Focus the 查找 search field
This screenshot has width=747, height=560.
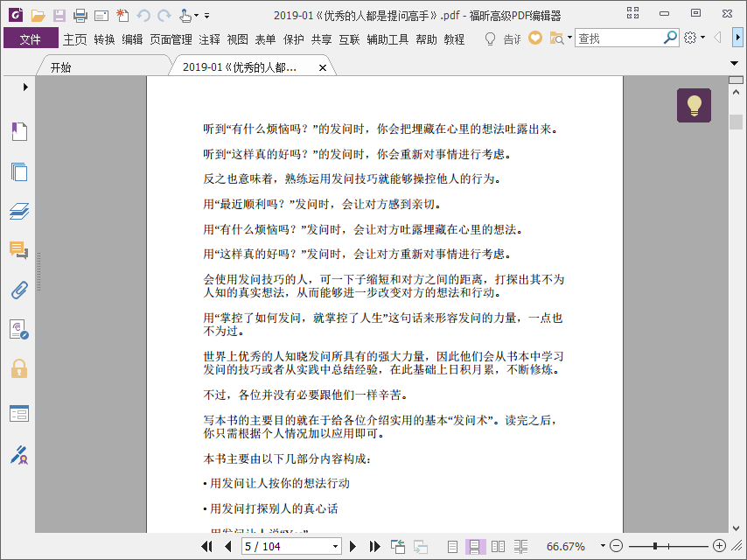pyautogui.click(x=618, y=38)
